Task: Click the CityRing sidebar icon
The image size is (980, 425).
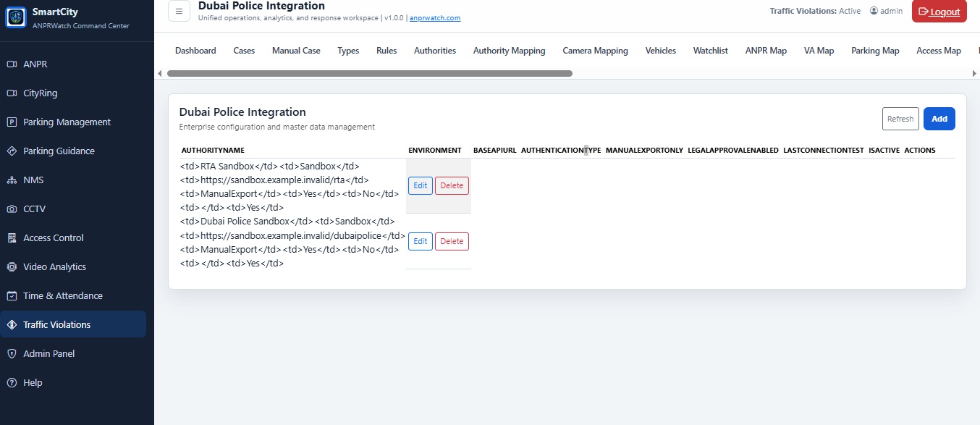Action: 12,93
